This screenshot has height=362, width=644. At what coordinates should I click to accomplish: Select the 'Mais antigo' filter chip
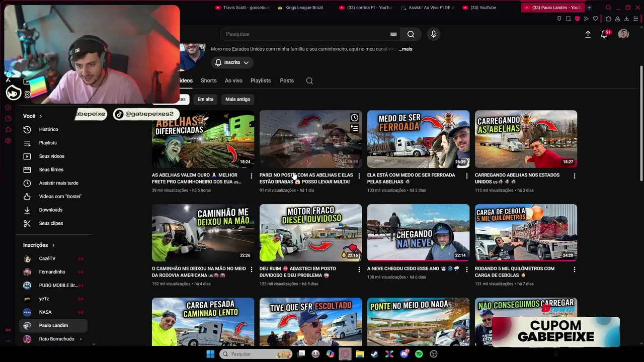coord(237,99)
